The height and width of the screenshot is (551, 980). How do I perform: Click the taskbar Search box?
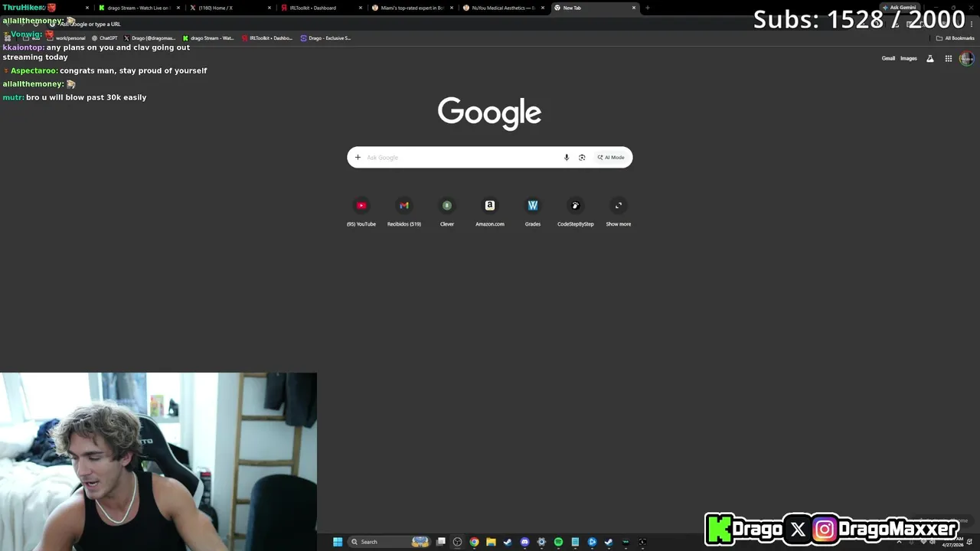[389, 542]
